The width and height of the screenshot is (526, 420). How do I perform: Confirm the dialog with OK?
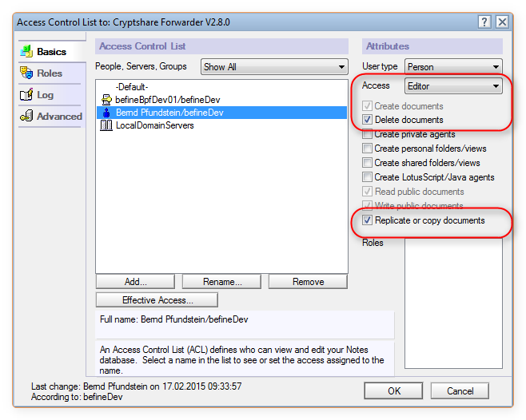(x=393, y=390)
